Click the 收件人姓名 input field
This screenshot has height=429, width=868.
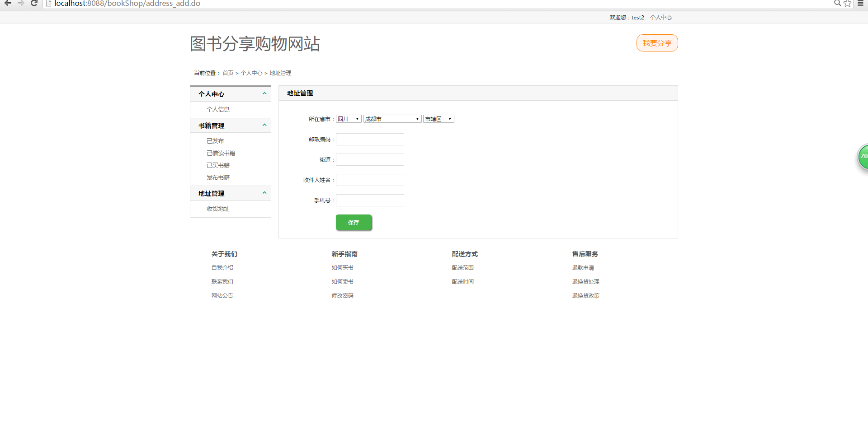click(370, 180)
